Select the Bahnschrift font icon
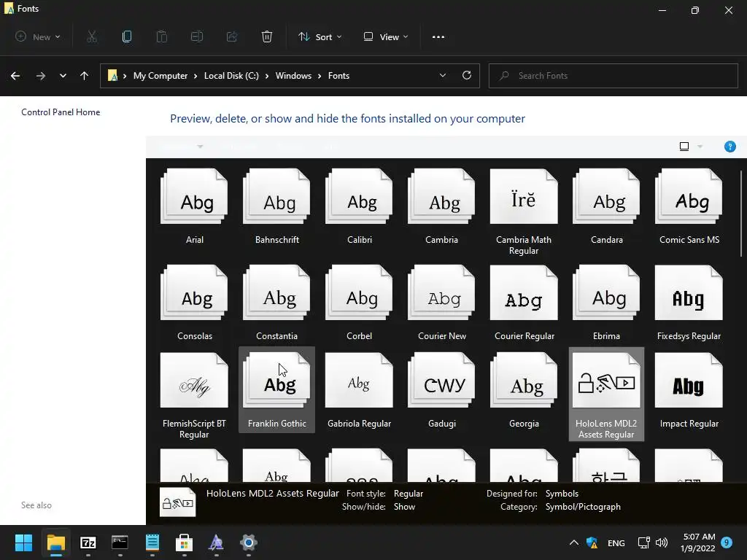Image resolution: width=747 pixels, height=560 pixels. (x=276, y=197)
